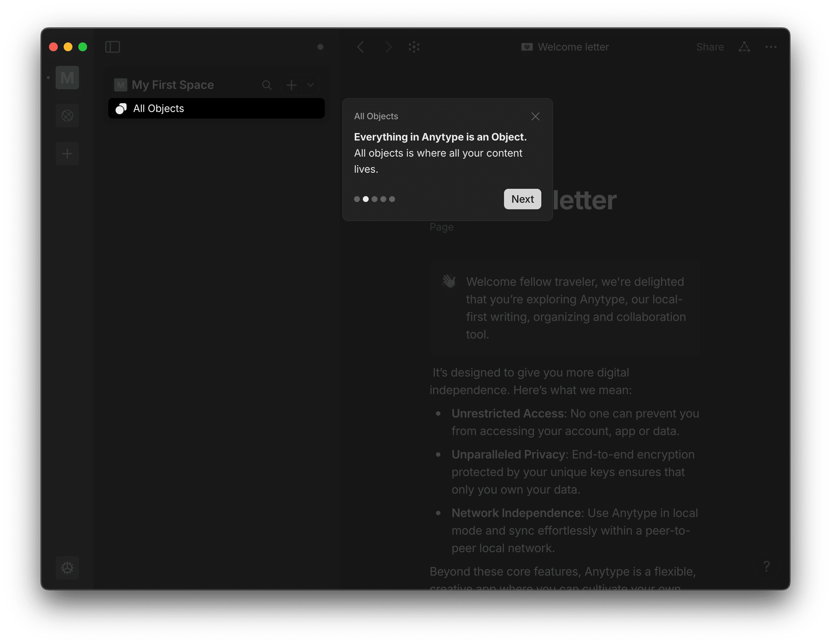The width and height of the screenshot is (831, 644).
Task: Toggle the sidebar panel icon
Action: click(112, 47)
